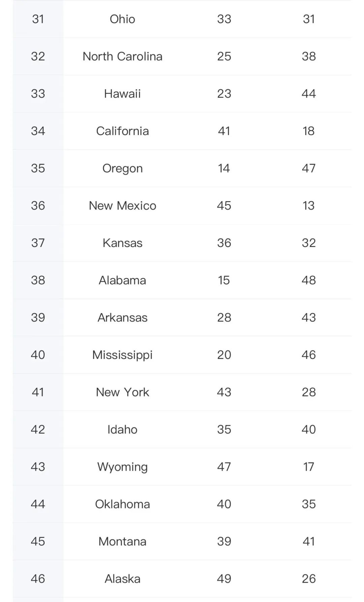Click the North Carolina row name
364x602 pixels.
tap(122, 56)
